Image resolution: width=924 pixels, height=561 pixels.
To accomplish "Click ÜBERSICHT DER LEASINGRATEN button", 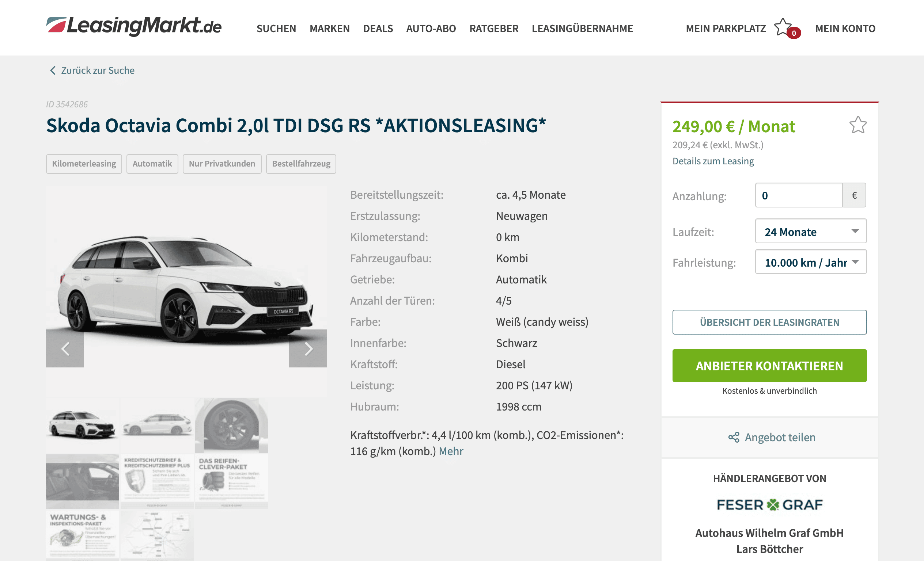I will pyautogui.click(x=769, y=322).
